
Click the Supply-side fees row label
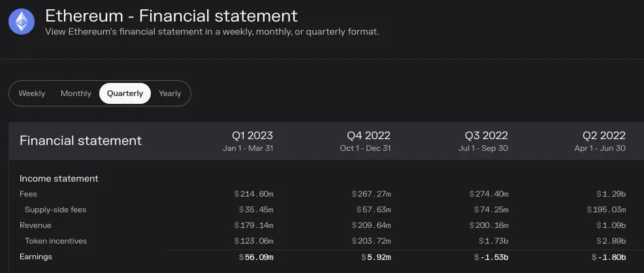pos(56,210)
